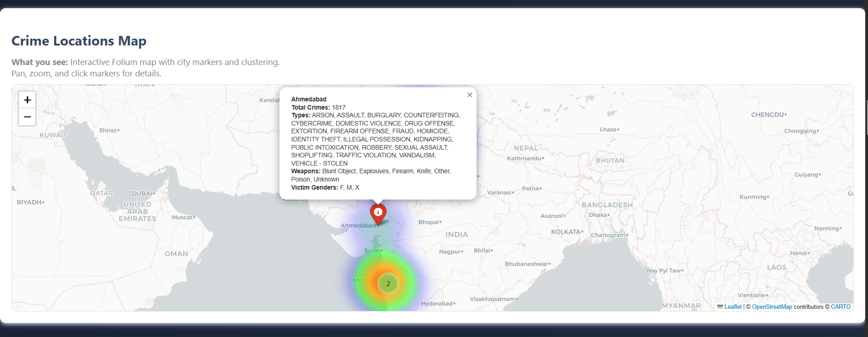Zoom out of the map
The height and width of the screenshot is (337, 868).
pyautogui.click(x=27, y=117)
